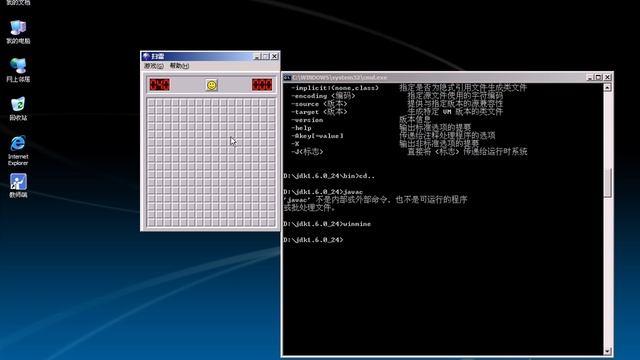Maximize the cmd.exe window

pyautogui.click(x=598, y=77)
